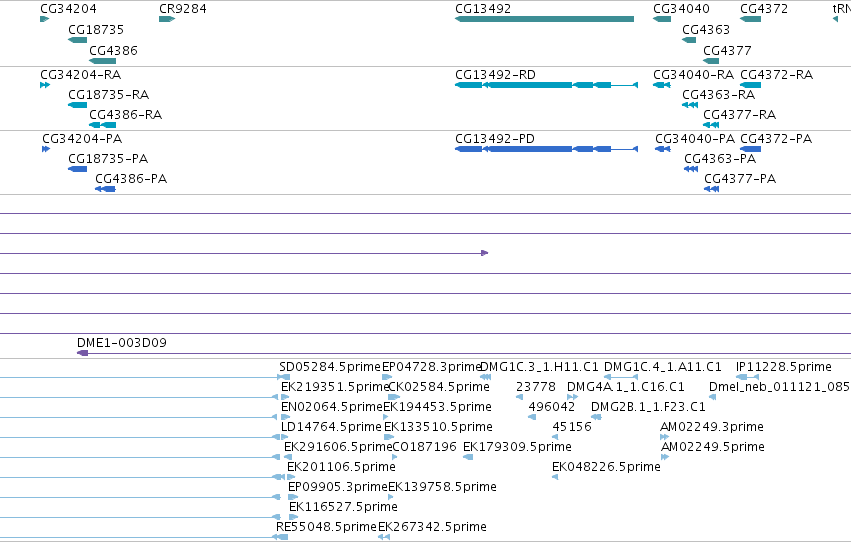
Task: Click protein CG34040-PA label
Action: (695, 138)
